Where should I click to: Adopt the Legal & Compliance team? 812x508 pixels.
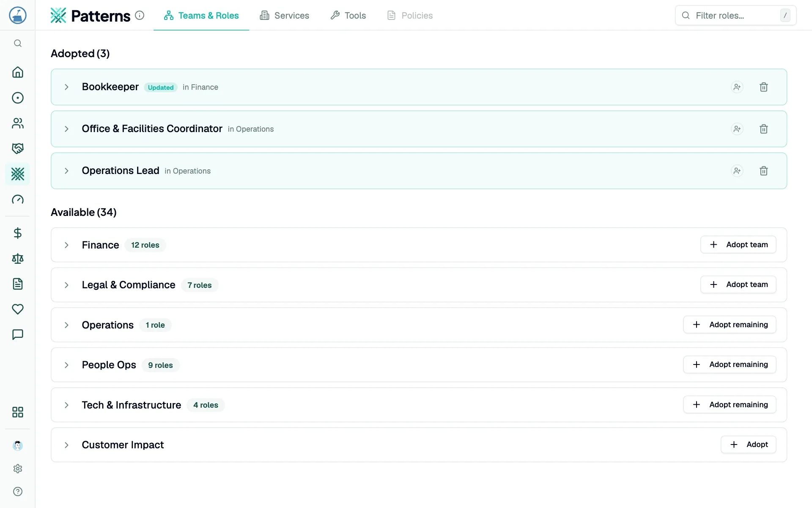point(738,284)
